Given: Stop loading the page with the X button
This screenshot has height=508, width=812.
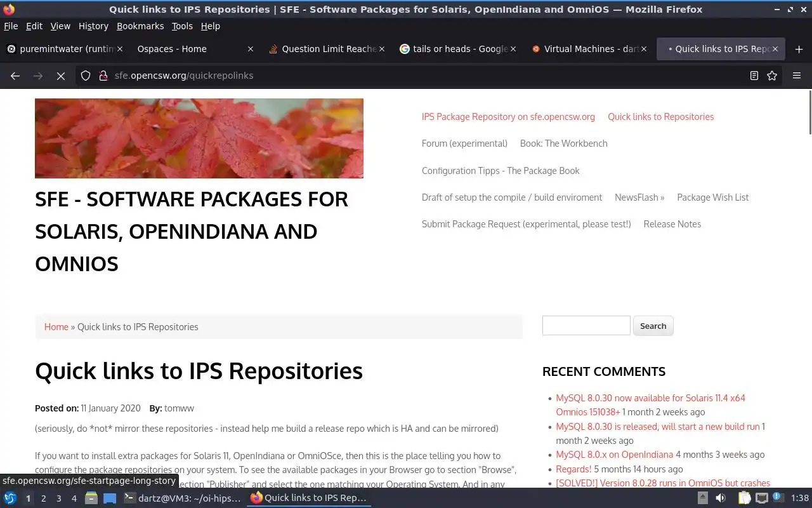Looking at the screenshot, I should tap(61, 76).
